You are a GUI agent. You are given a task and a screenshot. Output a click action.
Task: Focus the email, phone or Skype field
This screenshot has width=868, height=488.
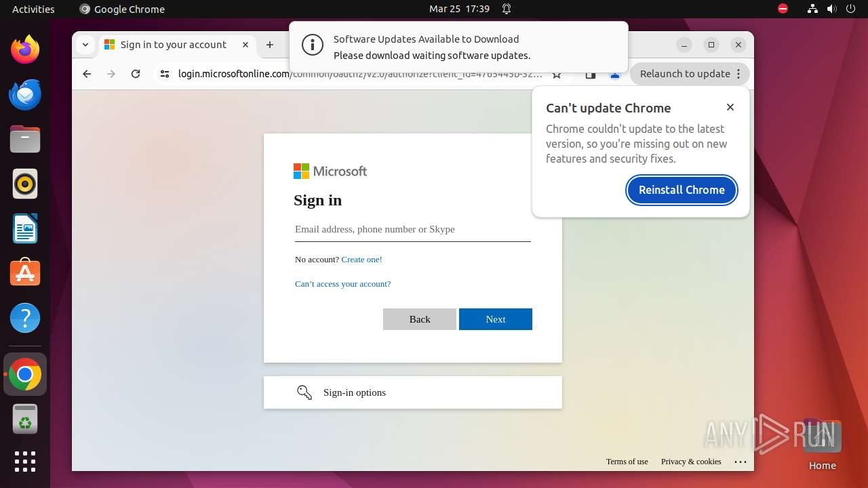(413, 230)
